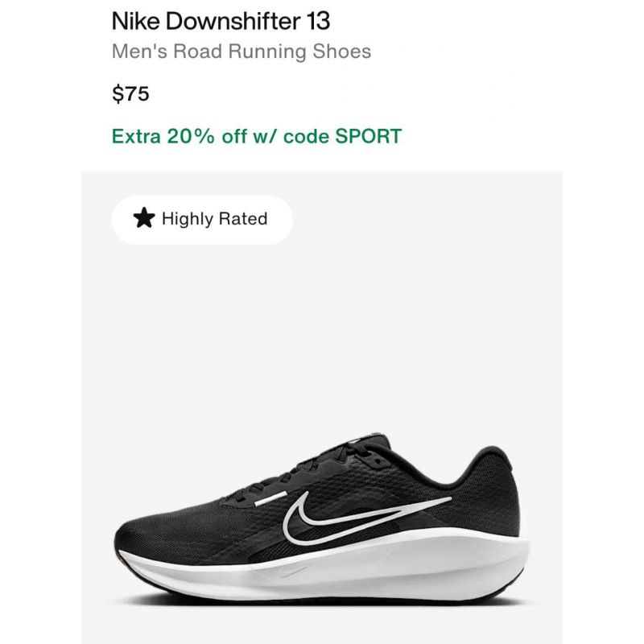
Task: Tap the white foam midsole
Action: coord(328,569)
